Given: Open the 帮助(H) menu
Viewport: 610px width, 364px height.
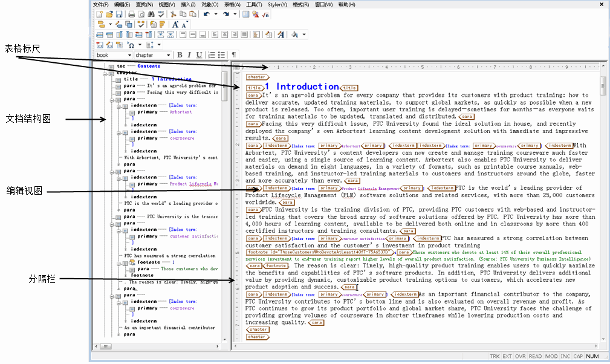Looking at the screenshot, I should click(346, 4).
